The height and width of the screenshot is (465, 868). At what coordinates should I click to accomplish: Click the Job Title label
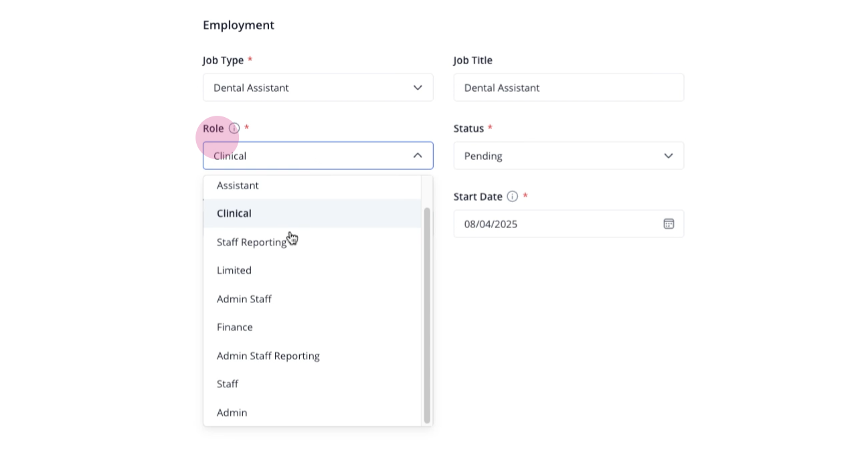tap(473, 60)
